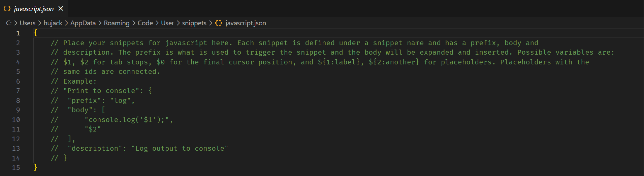Place cursor on the opening brace of line 1
This screenshot has width=644, height=176.
click(x=35, y=33)
